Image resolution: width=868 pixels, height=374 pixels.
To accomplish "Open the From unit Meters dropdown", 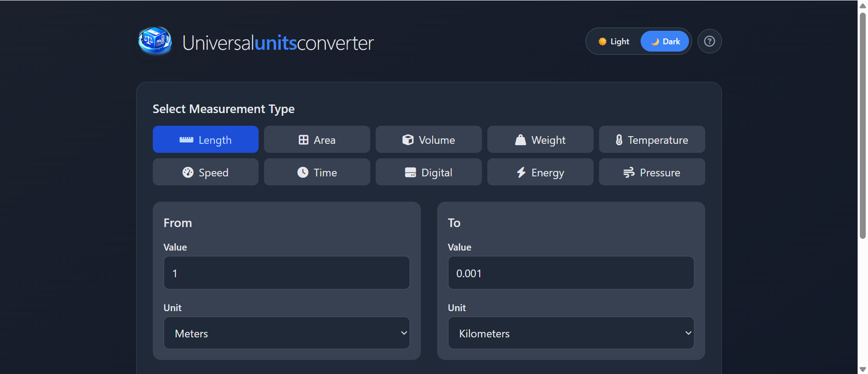I will coord(287,333).
